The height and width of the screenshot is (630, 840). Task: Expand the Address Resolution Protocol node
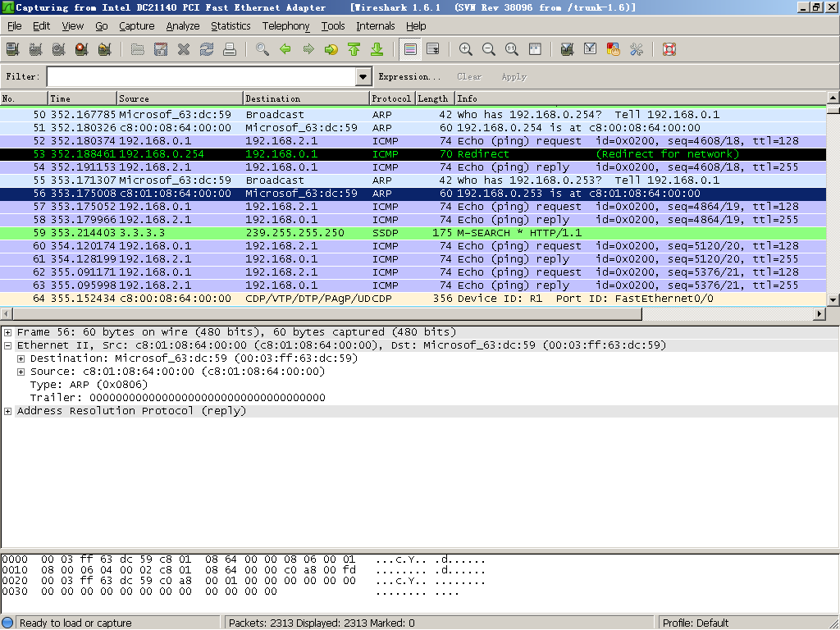click(8, 411)
